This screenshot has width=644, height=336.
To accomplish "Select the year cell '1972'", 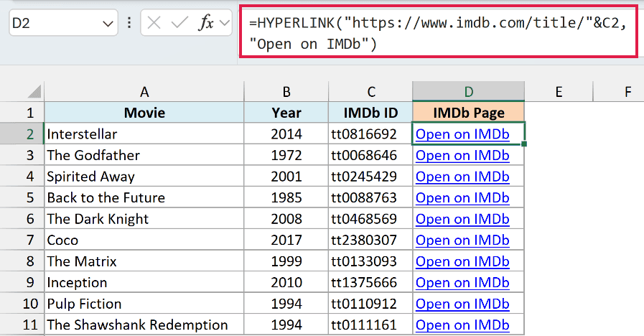I will pyautogui.click(x=286, y=155).
